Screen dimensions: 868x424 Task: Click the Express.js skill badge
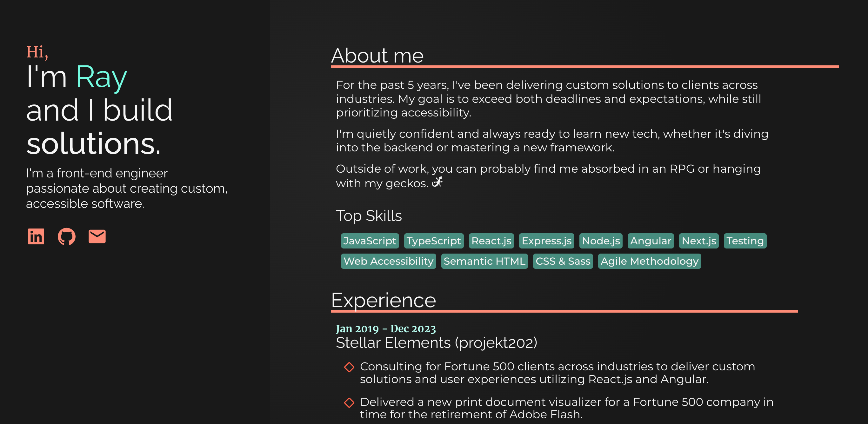click(x=546, y=241)
